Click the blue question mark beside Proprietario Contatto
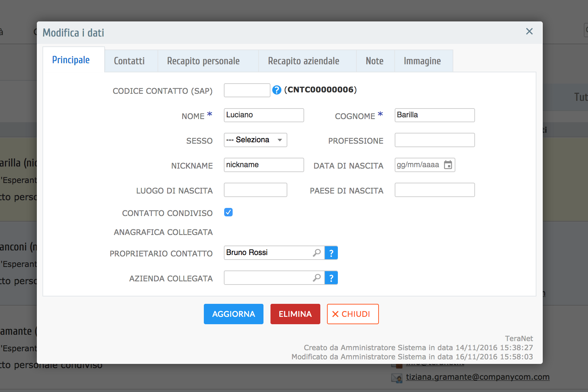The height and width of the screenshot is (392, 588). pos(331,253)
